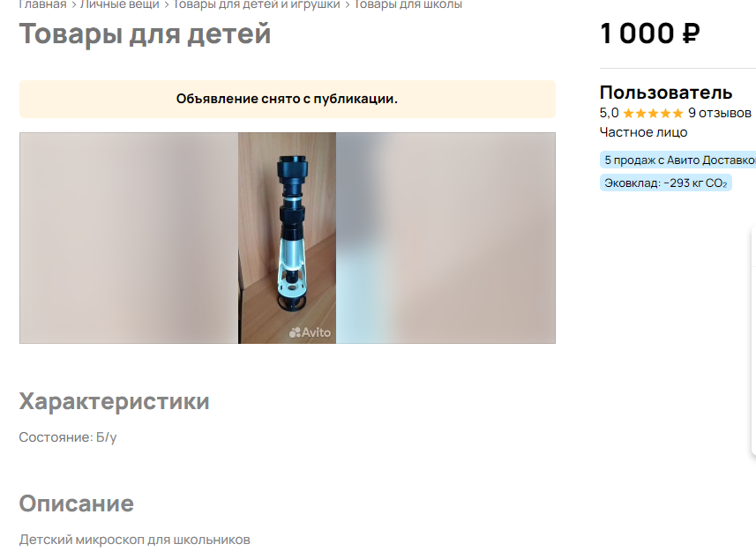Open the Личные вещи breadcrumb
The image size is (756, 559).
point(120,4)
